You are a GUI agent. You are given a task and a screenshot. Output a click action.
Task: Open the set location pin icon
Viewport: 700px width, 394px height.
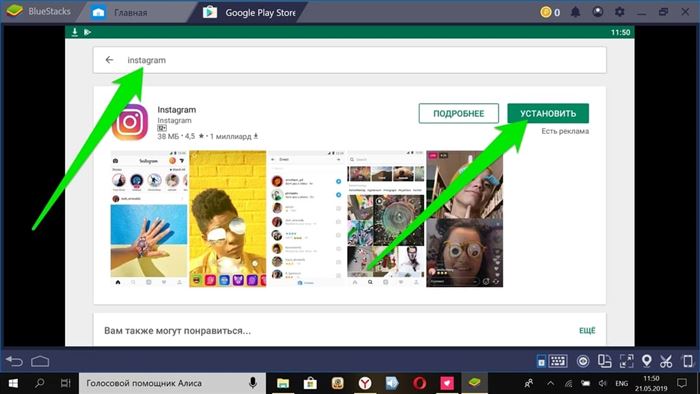point(646,361)
